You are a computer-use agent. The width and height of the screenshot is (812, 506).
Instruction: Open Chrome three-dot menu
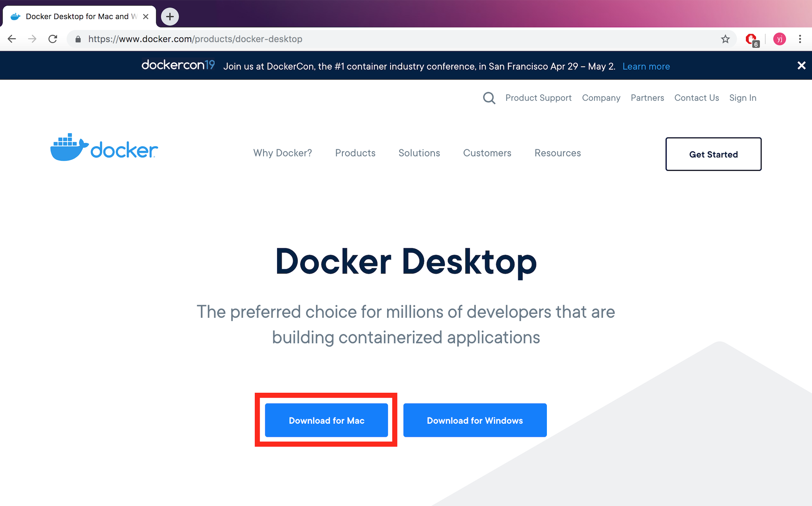click(x=800, y=39)
